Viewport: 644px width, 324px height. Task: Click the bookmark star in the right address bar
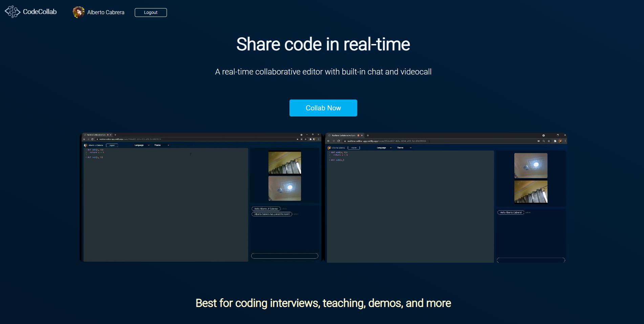pyautogui.click(x=549, y=141)
